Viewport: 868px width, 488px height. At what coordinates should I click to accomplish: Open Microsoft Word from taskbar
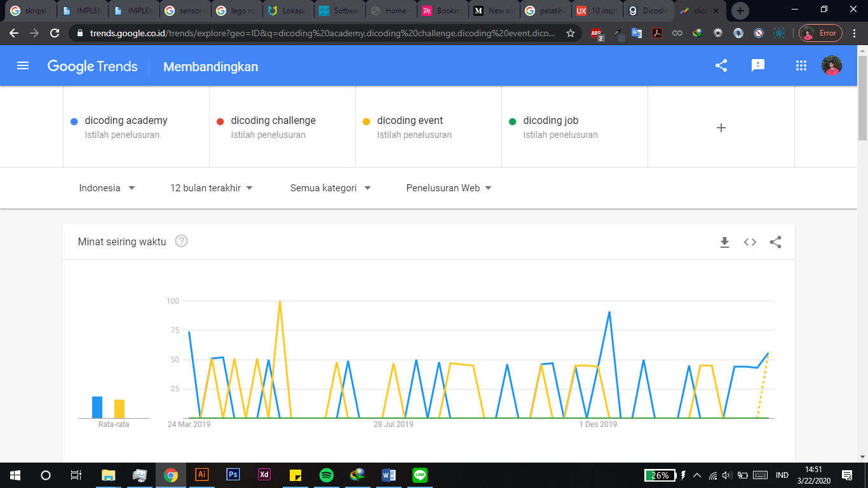(x=389, y=475)
